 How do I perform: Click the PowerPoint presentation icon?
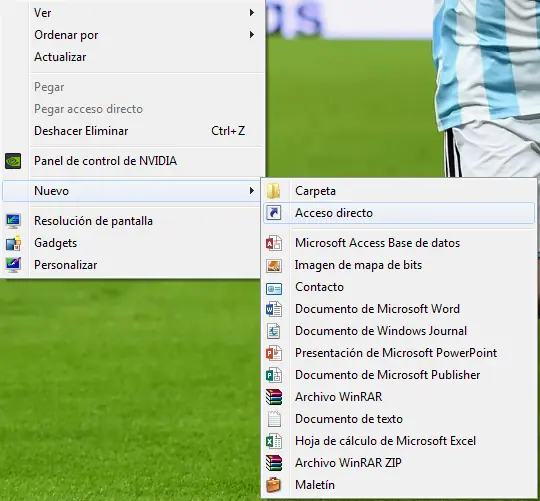(274, 353)
